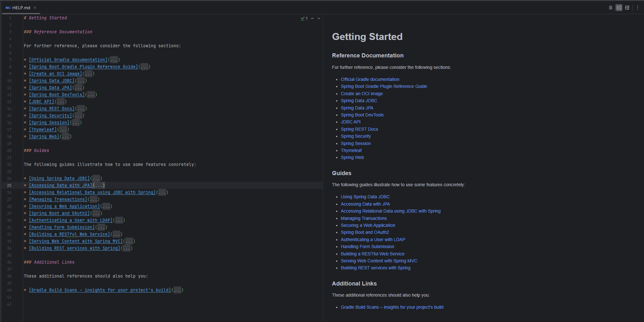Click [Spring Session] link text in editor
Screen dimensions: 644x322
click(x=49, y=122)
